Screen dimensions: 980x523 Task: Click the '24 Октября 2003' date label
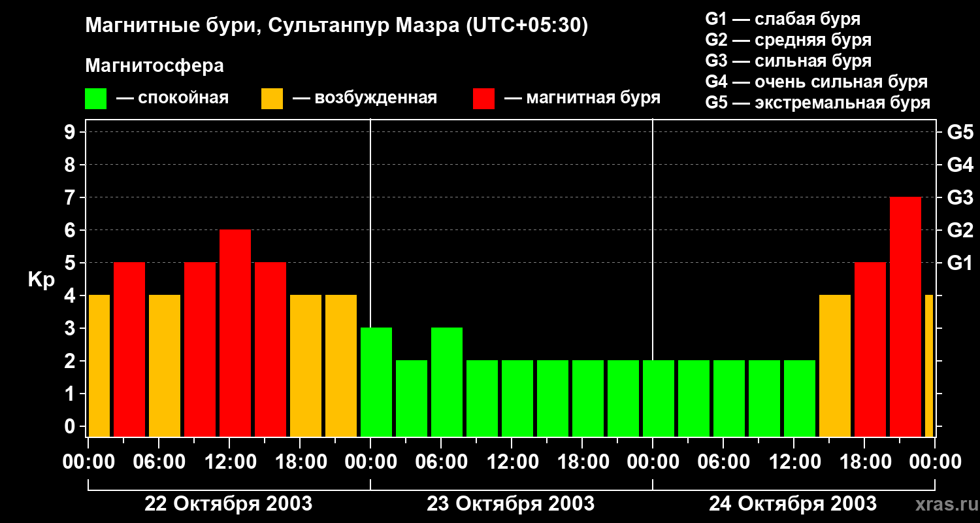click(793, 504)
